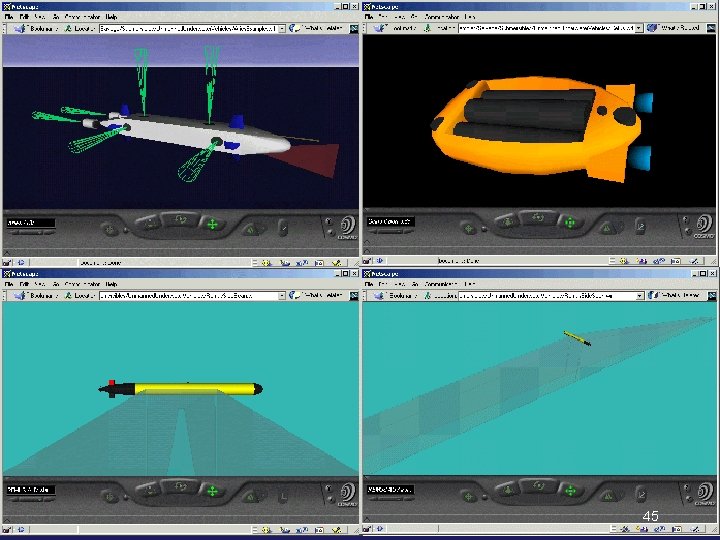
Task: Collapse Cosmo dashboard in sonar swath window
Action: pos(367,519)
